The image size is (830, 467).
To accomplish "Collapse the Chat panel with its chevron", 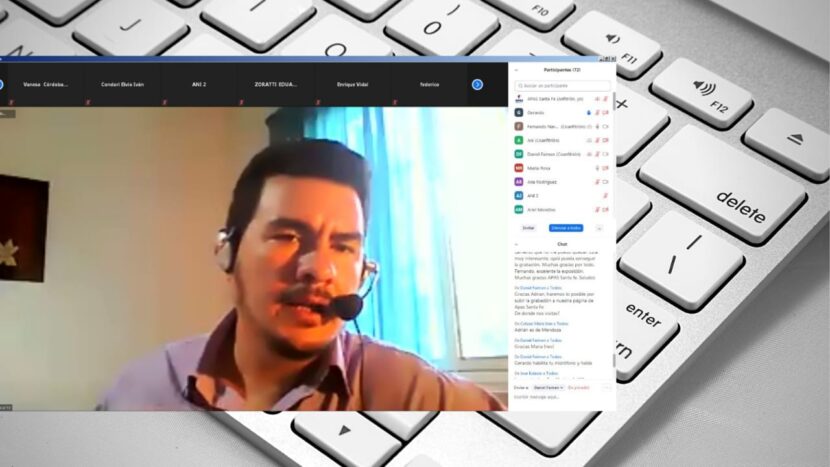I will coord(517,244).
